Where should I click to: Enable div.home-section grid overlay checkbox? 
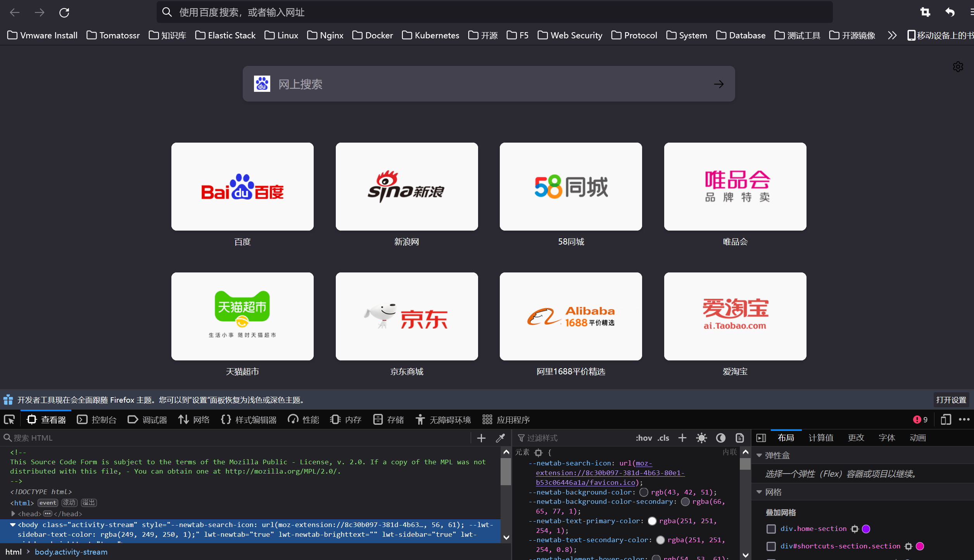click(x=771, y=529)
